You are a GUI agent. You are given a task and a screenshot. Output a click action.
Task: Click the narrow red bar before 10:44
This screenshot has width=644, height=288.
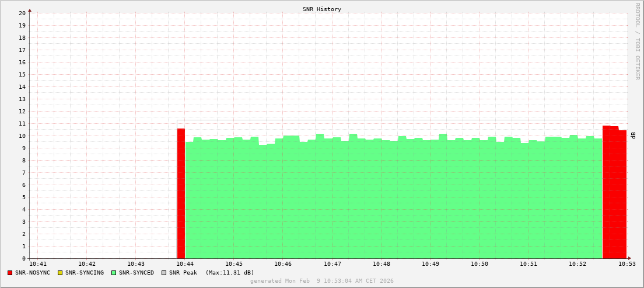click(181, 193)
